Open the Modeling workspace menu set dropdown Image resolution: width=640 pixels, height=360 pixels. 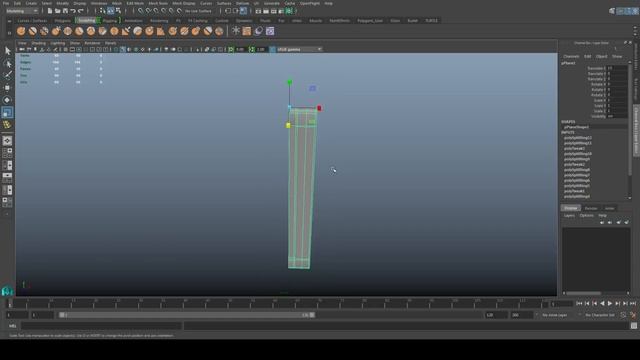pyautogui.click(x=22, y=11)
